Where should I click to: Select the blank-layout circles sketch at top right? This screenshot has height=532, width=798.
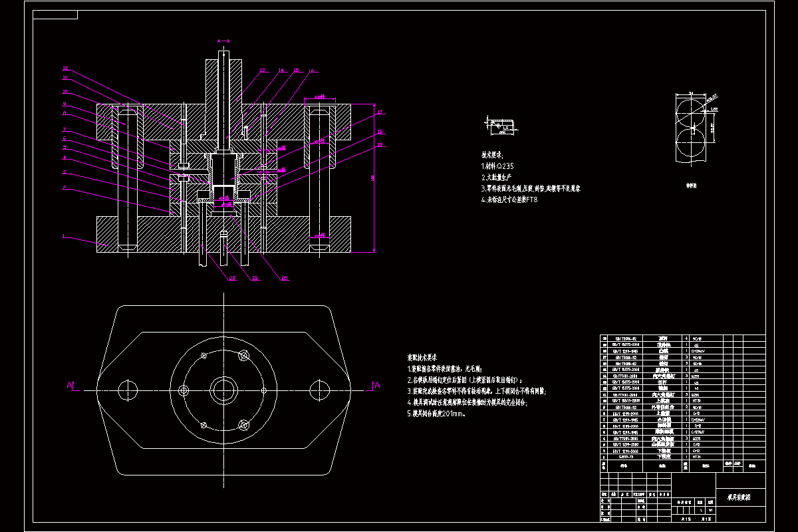(x=696, y=128)
